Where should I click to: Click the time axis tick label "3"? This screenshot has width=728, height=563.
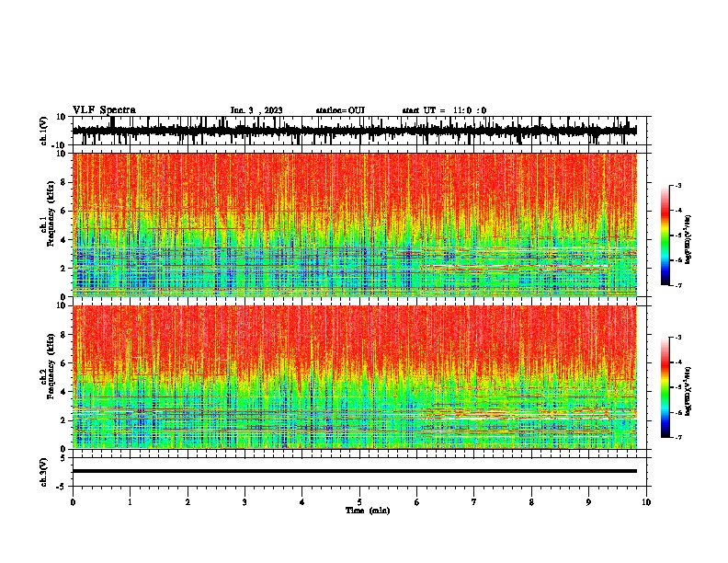(245, 502)
